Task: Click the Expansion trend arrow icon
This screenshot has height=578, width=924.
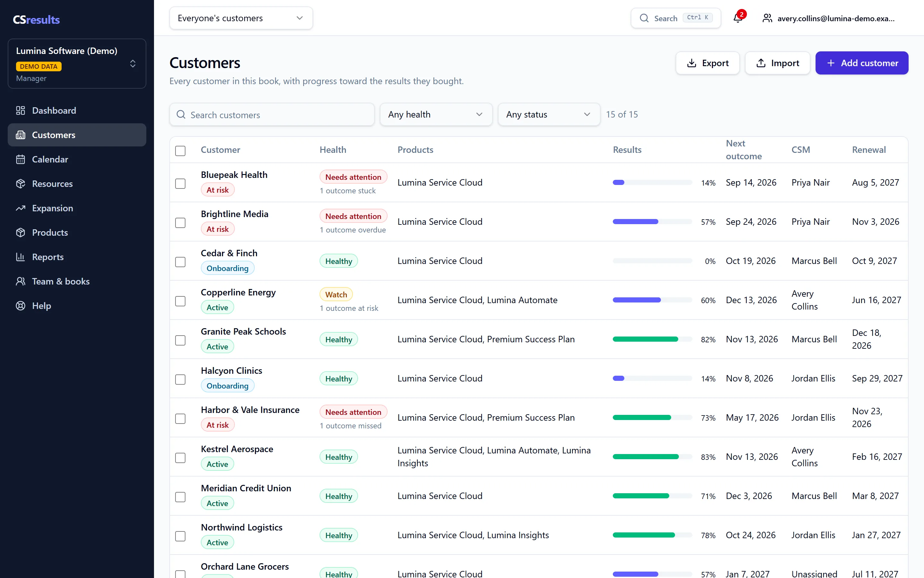Action: tap(21, 208)
